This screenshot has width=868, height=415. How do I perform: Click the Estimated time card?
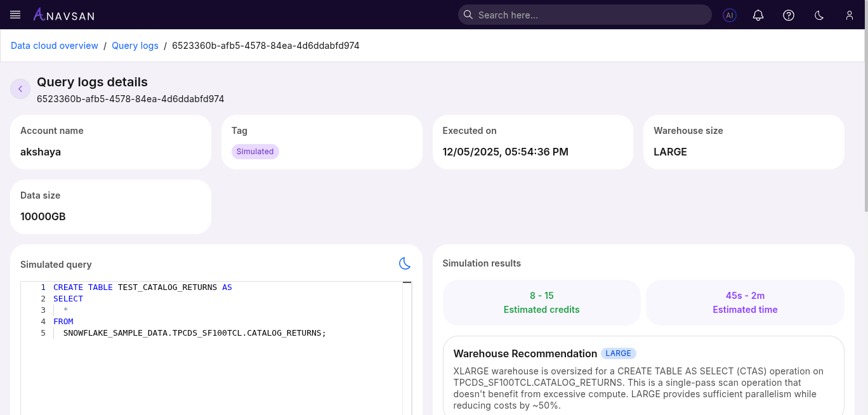pyautogui.click(x=745, y=303)
